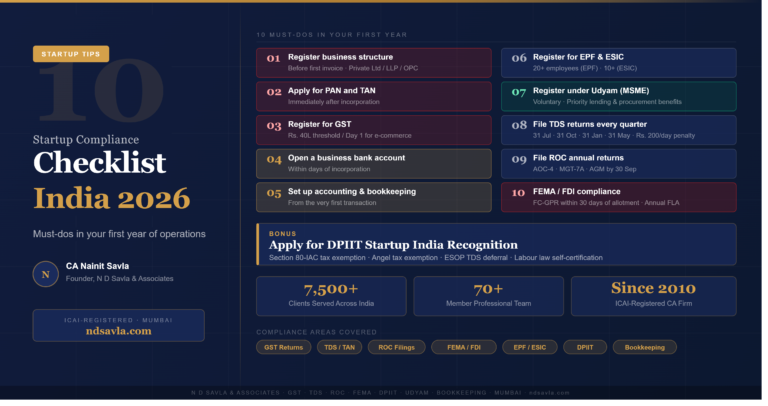Click the File ROC annual returns card
The height and width of the screenshot is (406, 768).
click(x=619, y=164)
